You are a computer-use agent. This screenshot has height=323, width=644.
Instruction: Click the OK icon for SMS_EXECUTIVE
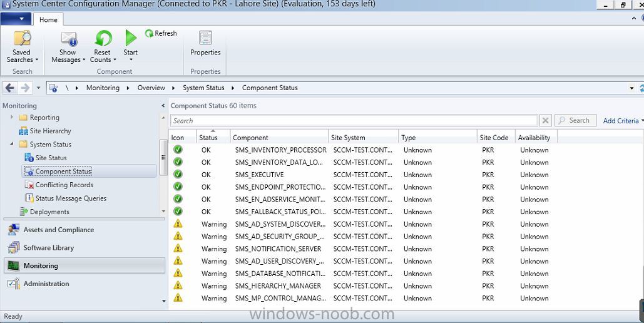tap(178, 174)
